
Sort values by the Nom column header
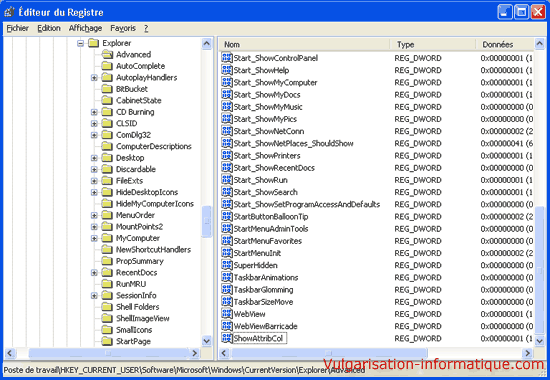(x=304, y=45)
